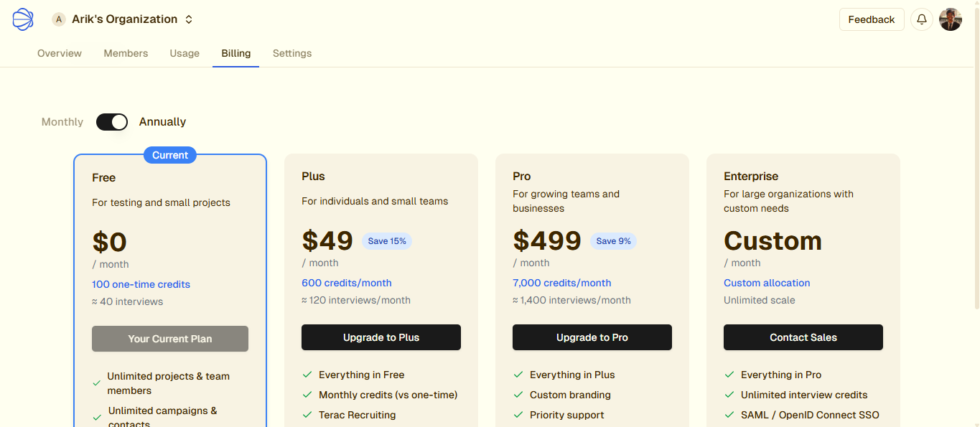
Task: Click checkmark icon beside "Priority support"
Action: pyautogui.click(x=518, y=415)
